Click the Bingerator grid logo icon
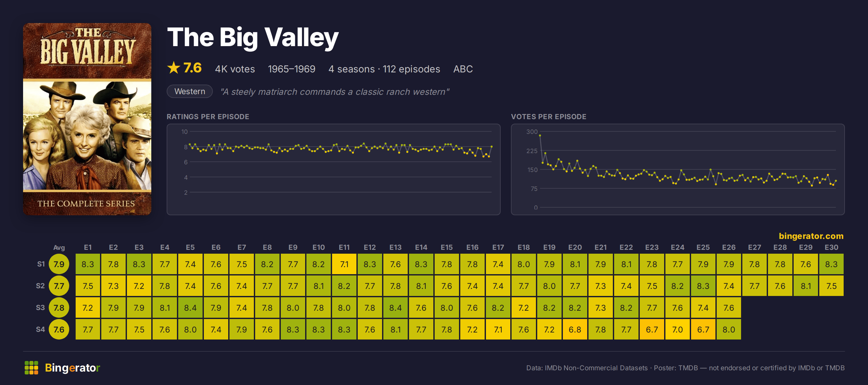Image resolution: width=868 pixels, height=385 pixels. [31, 367]
